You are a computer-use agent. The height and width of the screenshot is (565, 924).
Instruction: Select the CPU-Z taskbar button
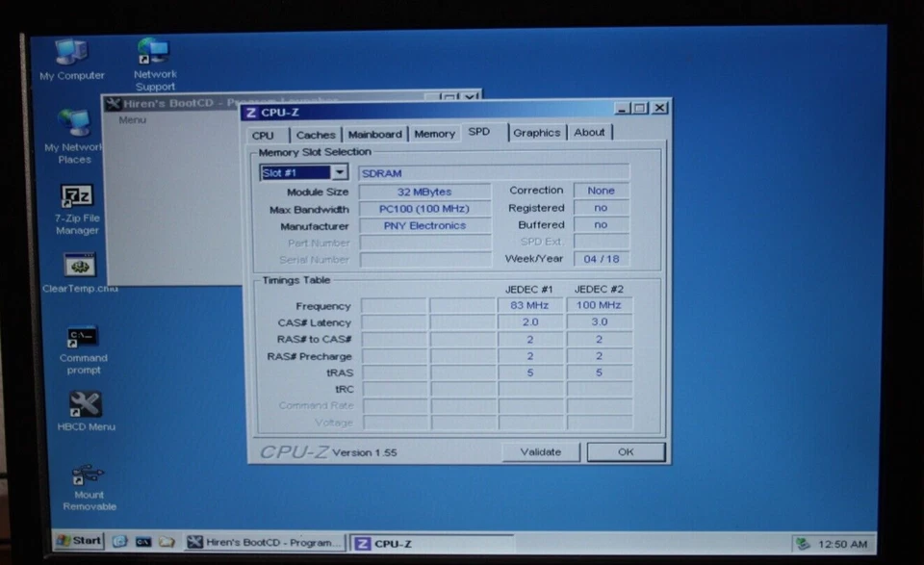pyautogui.click(x=432, y=543)
